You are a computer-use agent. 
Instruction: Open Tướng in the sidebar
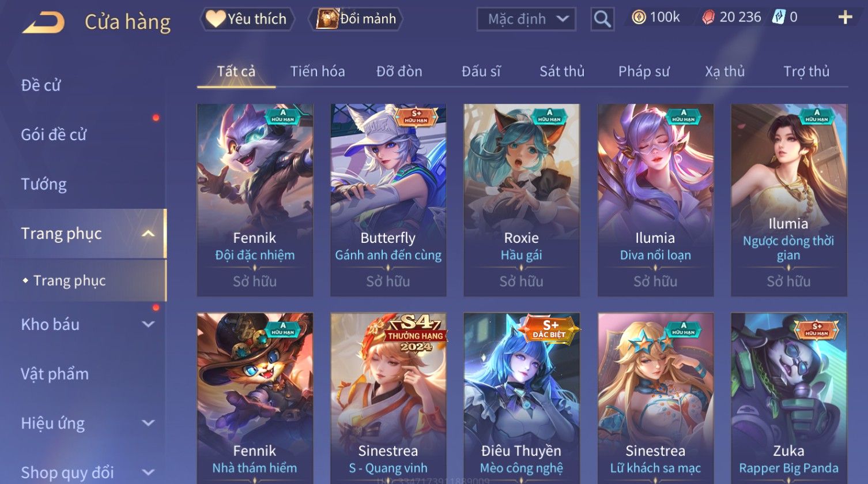44,184
